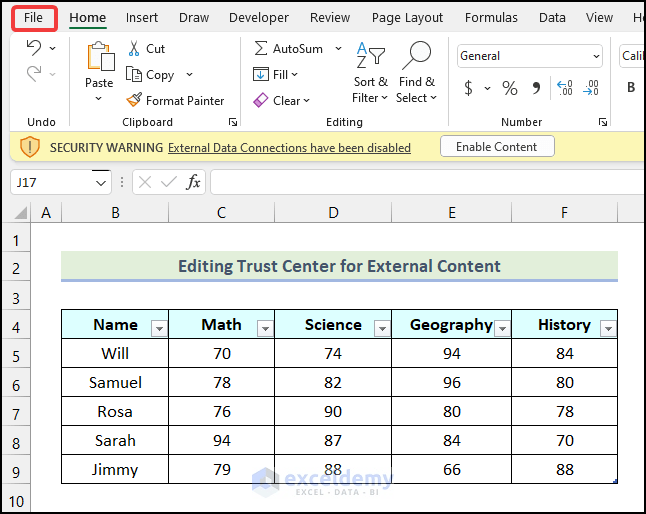Image resolution: width=646 pixels, height=514 pixels.
Task: Expand the Undo history dropdown
Action: (53, 49)
